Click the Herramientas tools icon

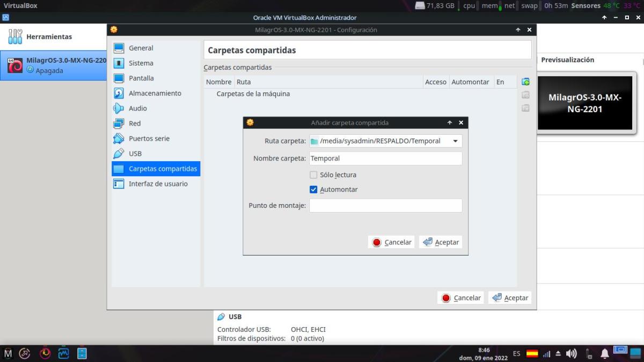pyautogui.click(x=15, y=37)
